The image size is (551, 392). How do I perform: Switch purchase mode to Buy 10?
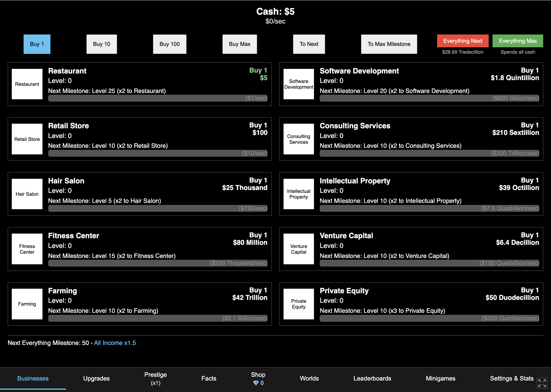click(x=102, y=44)
